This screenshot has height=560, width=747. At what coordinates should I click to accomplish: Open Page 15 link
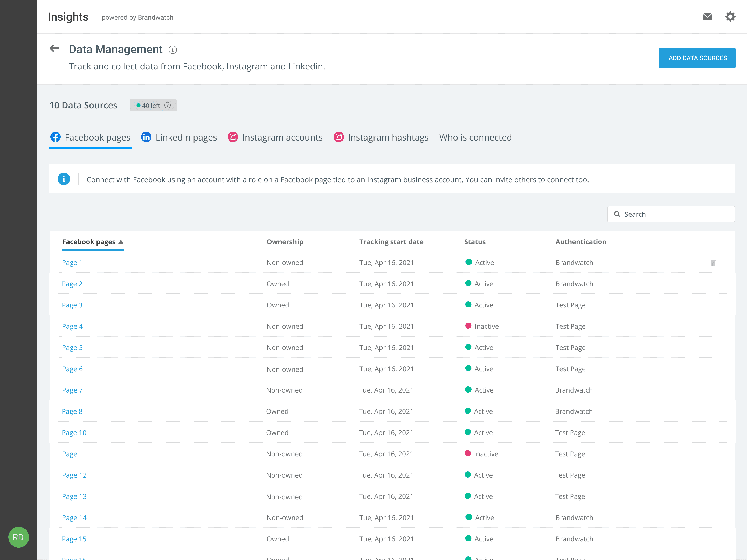coord(74,539)
